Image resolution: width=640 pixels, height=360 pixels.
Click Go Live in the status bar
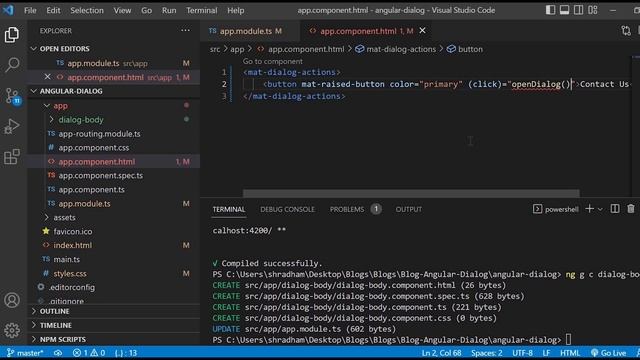tap(609, 353)
